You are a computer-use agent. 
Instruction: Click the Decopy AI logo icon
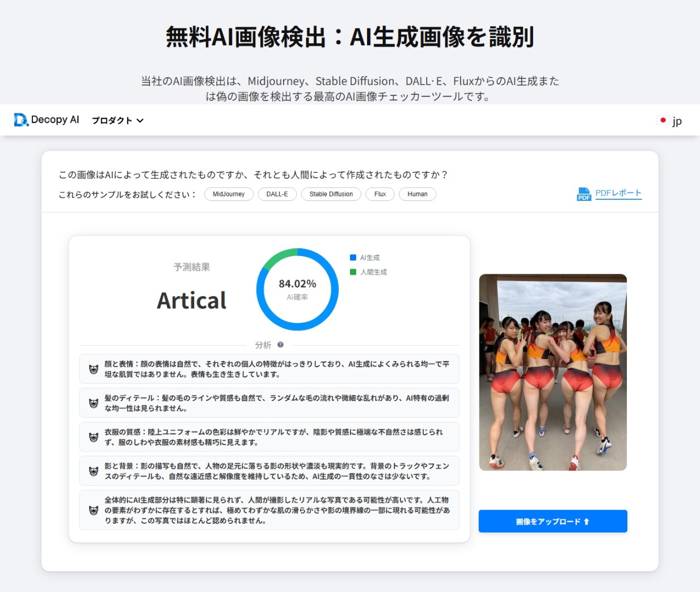tap(21, 120)
